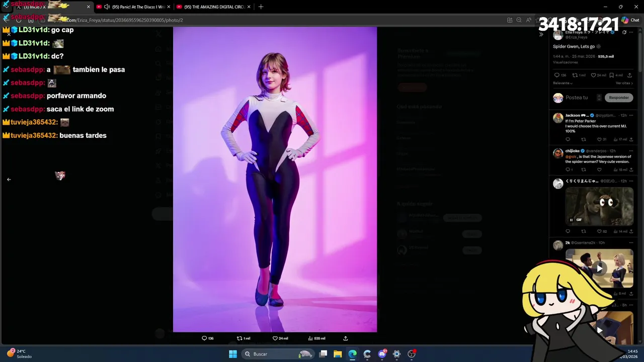Click 'go cap' chat message
The image size is (644, 362).
62,30
